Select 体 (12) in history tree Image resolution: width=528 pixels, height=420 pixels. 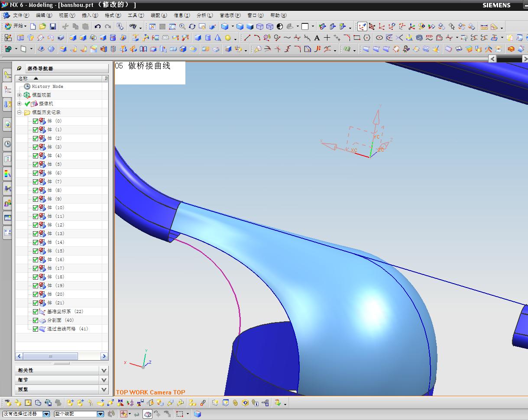coord(55,225)
